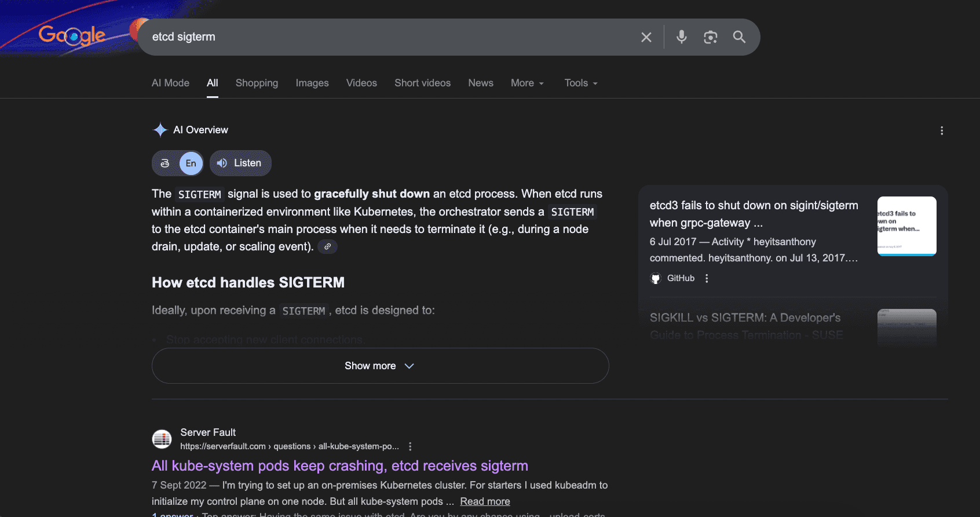The image size is (980, 517).
Task: Click the 'How etcd handles SIGTERM' heading
Action: 248,282
